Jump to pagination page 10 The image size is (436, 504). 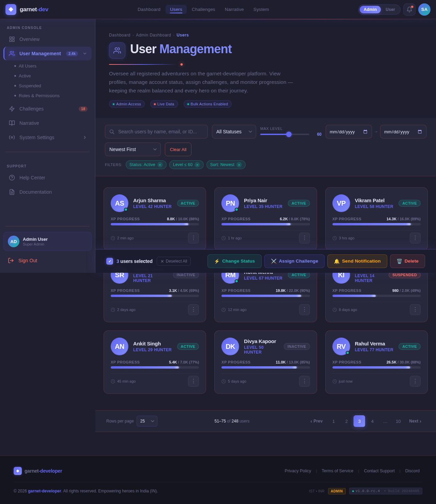click(398, 421)
